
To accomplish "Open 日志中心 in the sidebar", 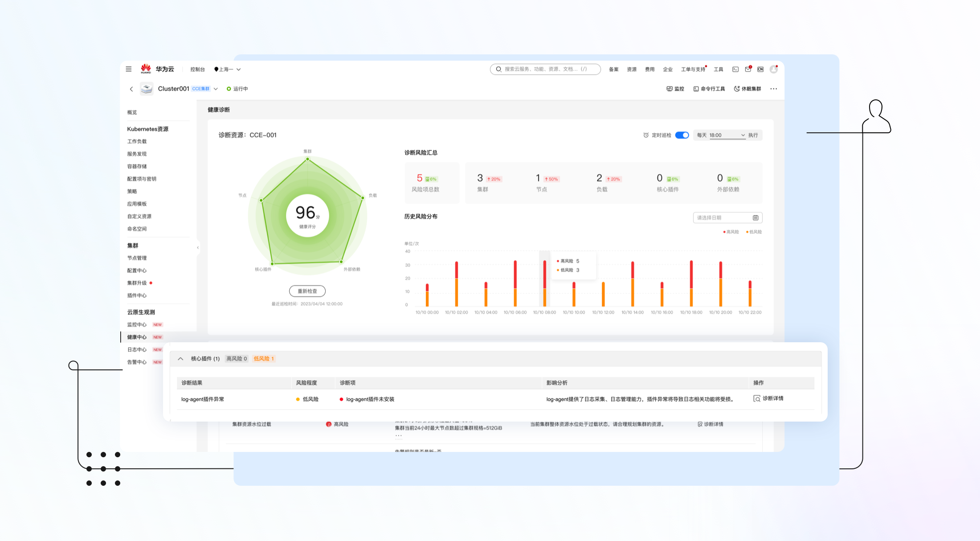I will point(137,350).
